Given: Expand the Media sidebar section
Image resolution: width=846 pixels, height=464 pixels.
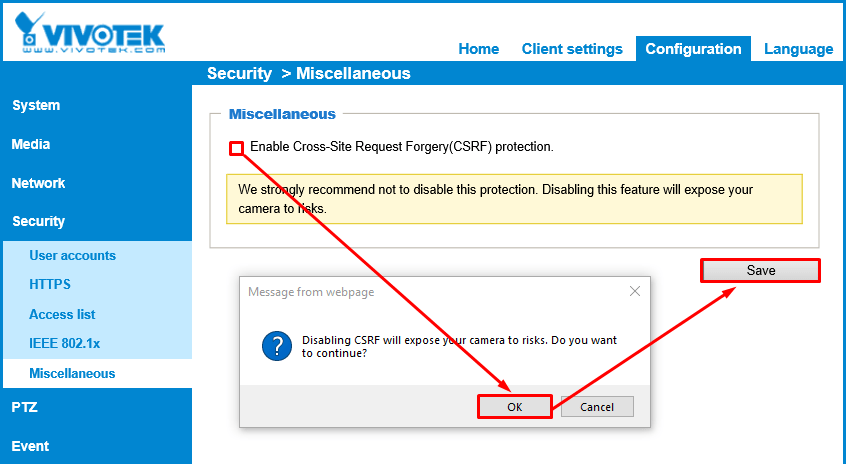Looking at the screenshot, I should point(31,144).
